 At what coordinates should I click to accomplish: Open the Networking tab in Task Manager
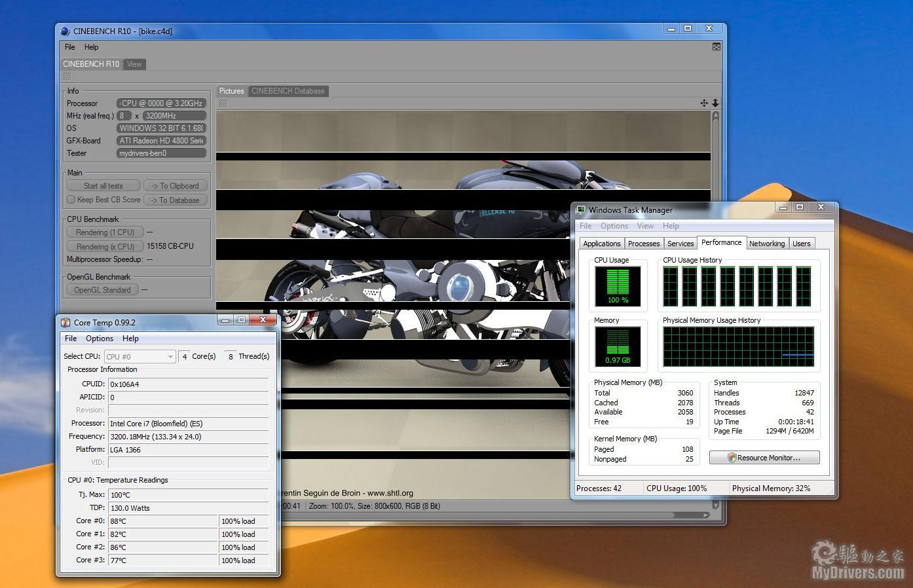tap(767, 244)
